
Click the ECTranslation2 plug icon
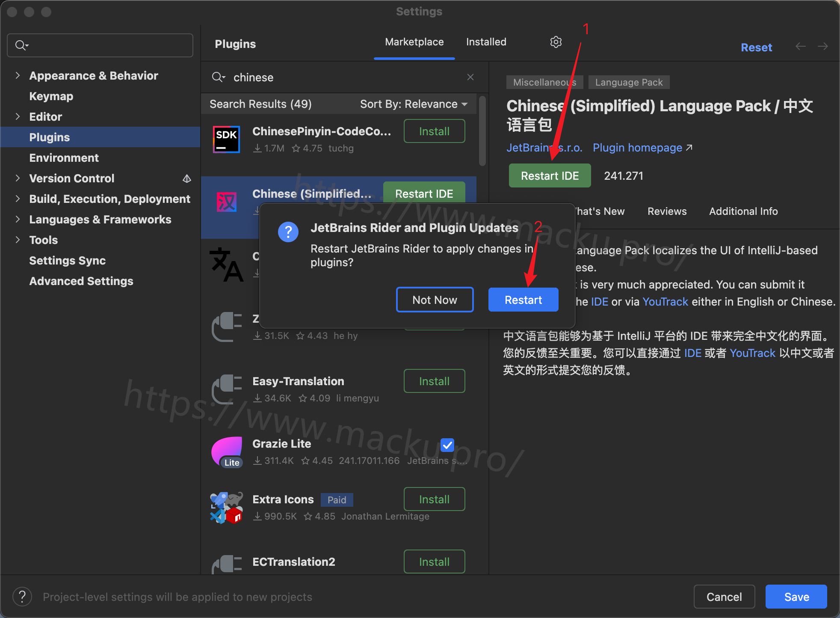226,564
